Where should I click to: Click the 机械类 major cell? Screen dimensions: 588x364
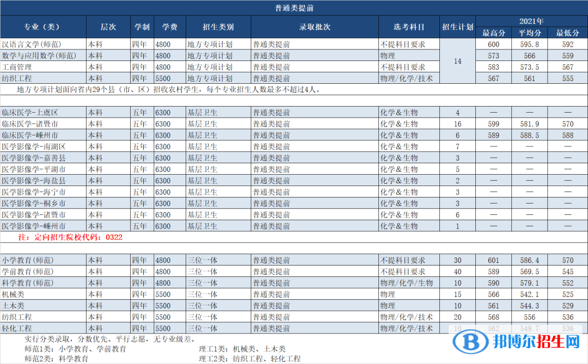pos(44,294)
